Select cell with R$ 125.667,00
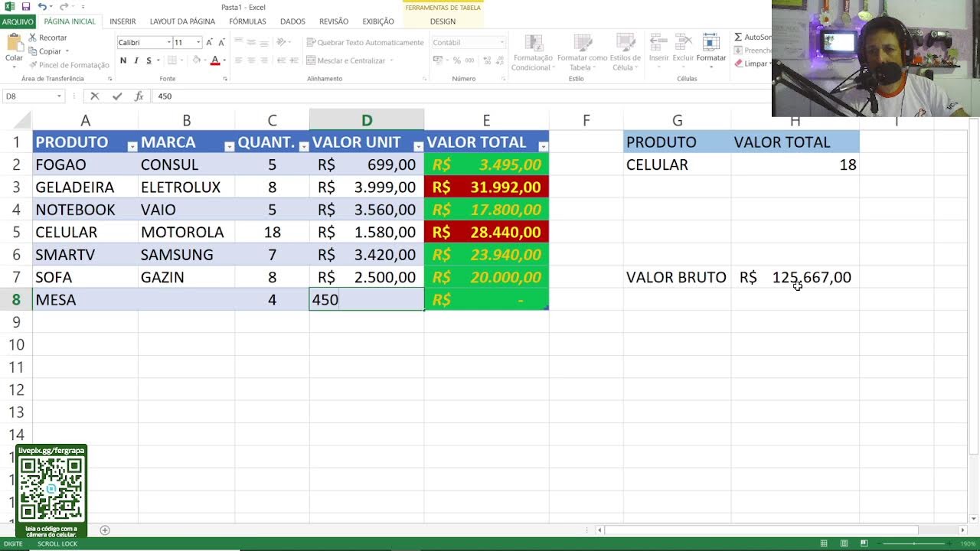980x551 pixels. (x=795, y=278)
